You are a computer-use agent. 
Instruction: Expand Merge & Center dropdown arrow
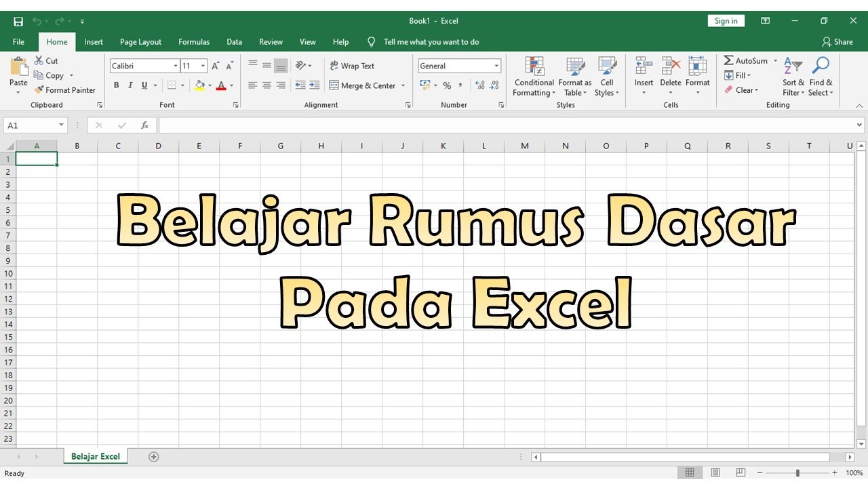click(403, 85)
